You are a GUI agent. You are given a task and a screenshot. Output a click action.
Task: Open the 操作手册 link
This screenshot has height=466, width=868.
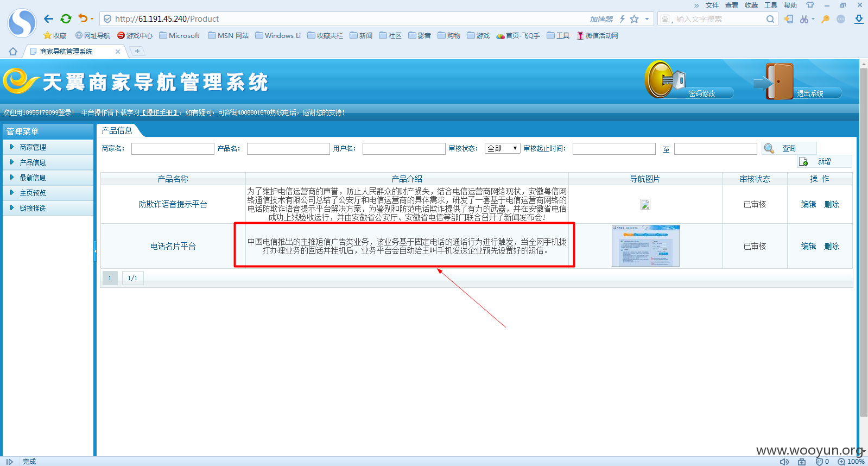pos(159,112)
